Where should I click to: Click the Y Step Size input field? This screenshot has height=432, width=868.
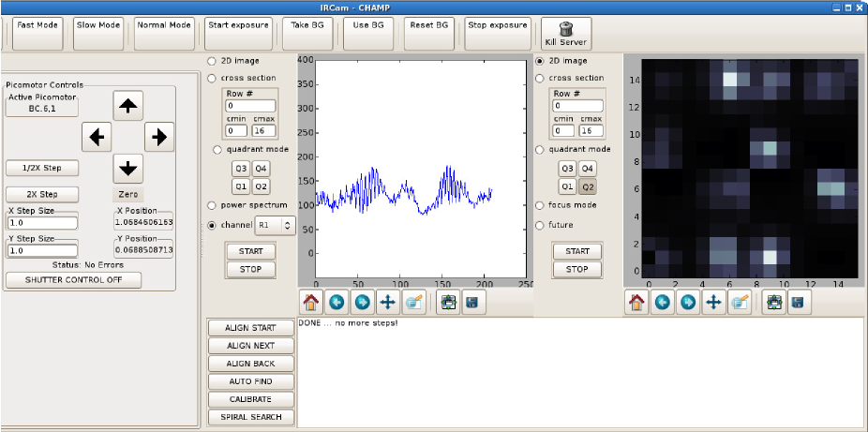42,250
